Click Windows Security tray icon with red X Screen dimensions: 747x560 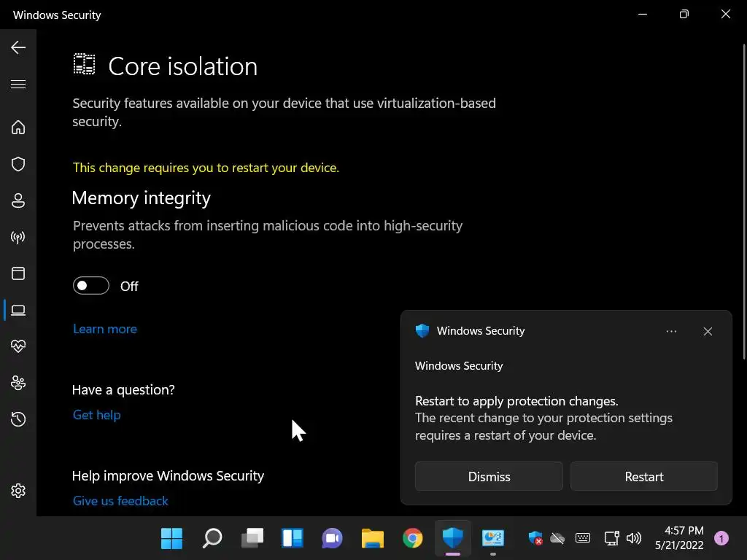coord(535,538)
